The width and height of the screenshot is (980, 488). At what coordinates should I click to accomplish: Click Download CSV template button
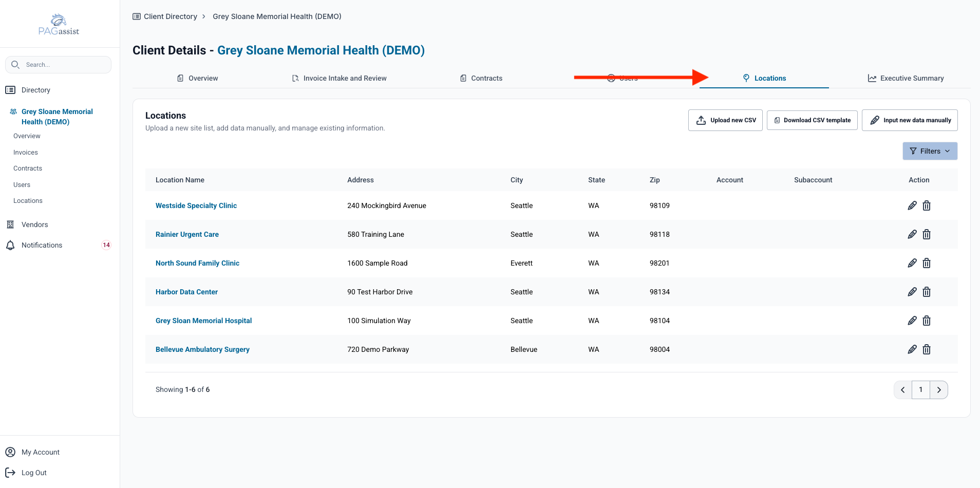click(x=812, y=120)
